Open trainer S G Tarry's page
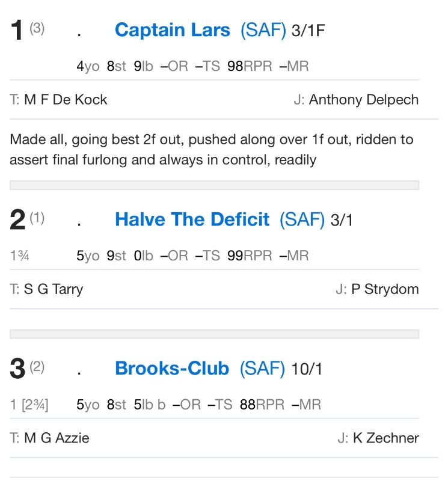Image resolution: width=448 pixels, height=481 pixels. (54, 289)
